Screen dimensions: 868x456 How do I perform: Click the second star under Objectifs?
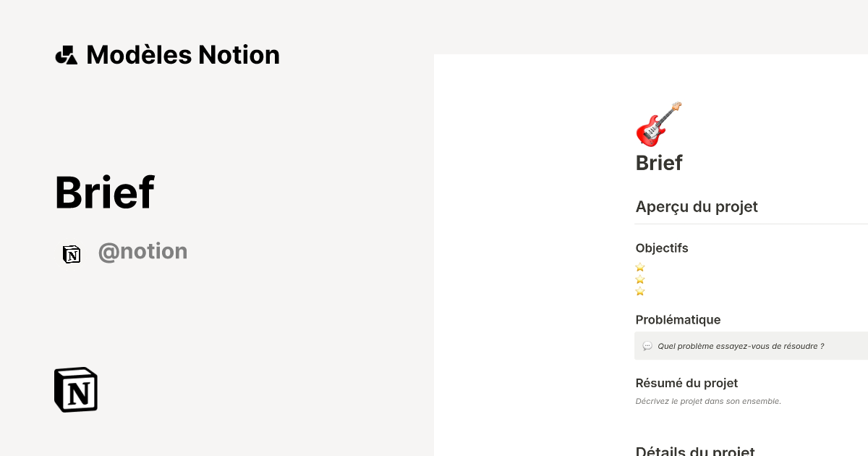click(x=640, y=279)
